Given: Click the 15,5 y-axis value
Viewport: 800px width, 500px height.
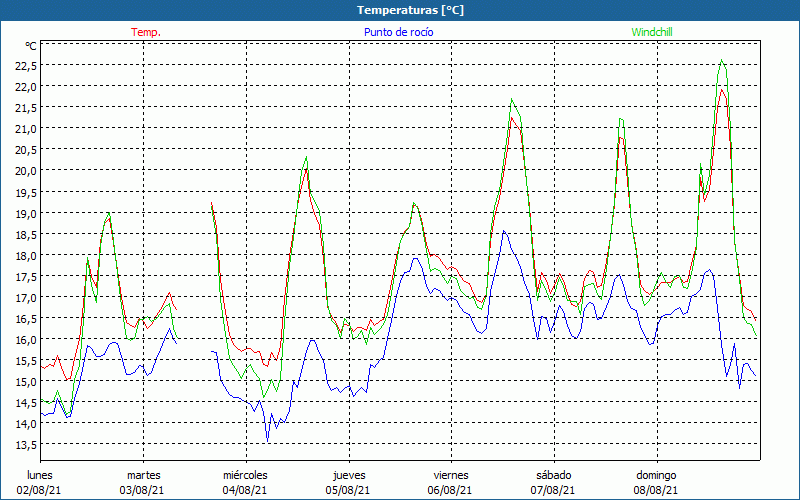Looking at the screenshot, I should click(26, 361).
